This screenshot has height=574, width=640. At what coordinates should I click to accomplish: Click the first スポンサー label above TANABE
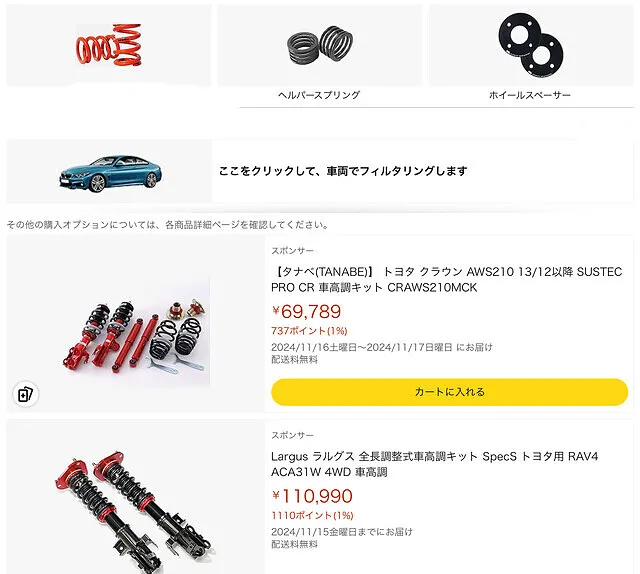point(293,251)
